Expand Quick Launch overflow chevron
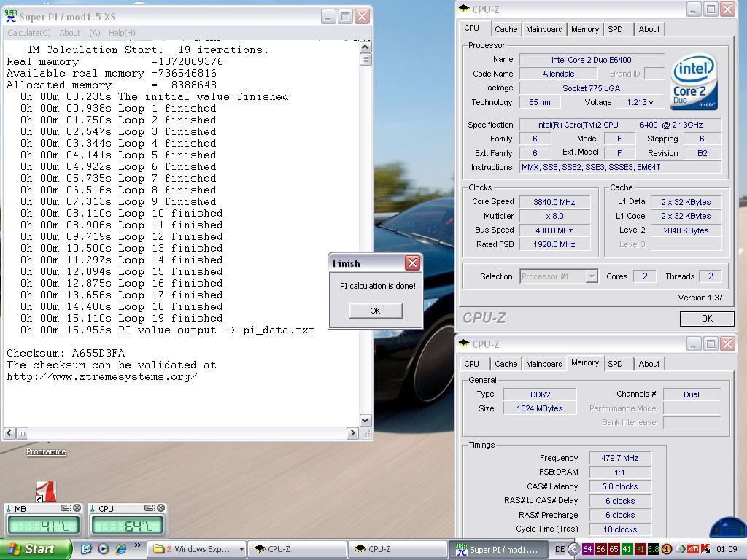This screenshot has height=560, width=747. point(138,545)
